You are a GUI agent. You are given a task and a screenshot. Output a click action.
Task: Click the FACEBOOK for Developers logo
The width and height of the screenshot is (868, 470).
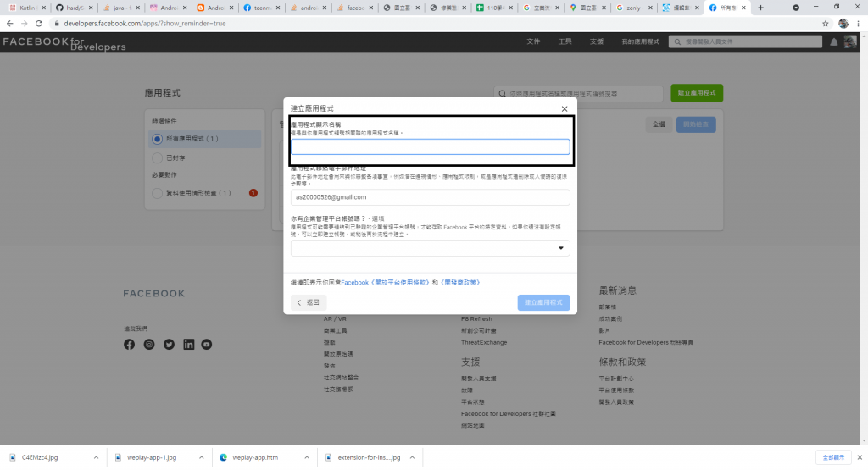64,43
